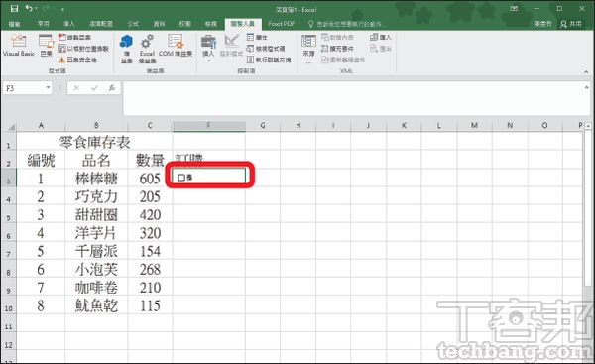Click the 千層派 cell

pos(96,251)
